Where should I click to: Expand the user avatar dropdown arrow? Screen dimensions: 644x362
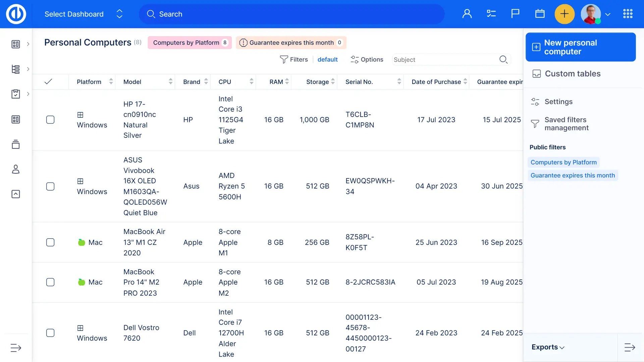point(608,14)
